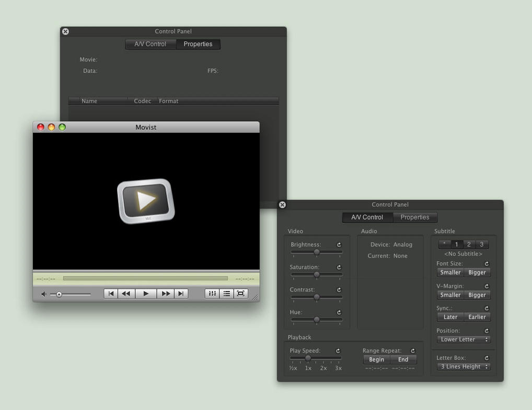Image resolution: width=532 pixels, height=410 pixels.
Task: Select subtitle track 1
Action: (457, 244)
